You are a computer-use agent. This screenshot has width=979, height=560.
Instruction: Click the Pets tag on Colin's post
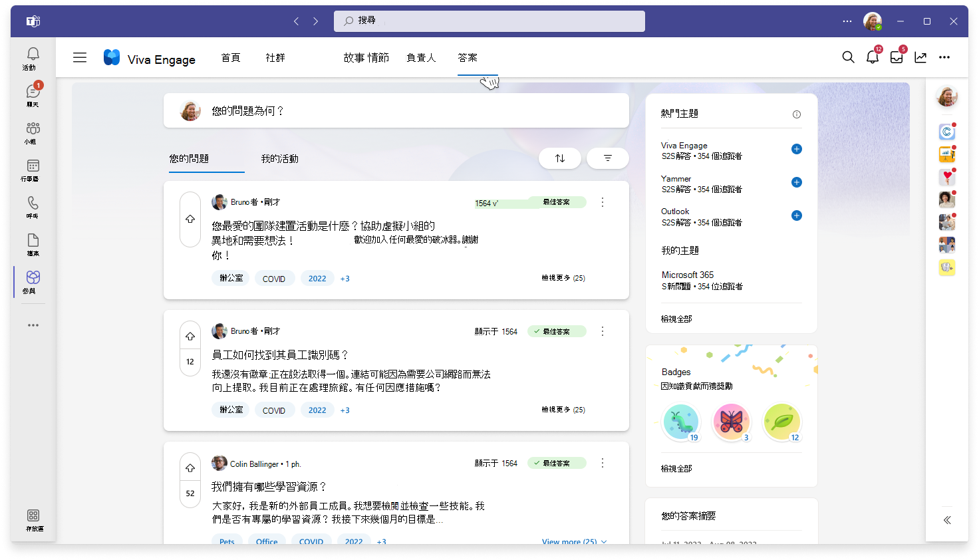pyautogui.click(x=227, y=541)
